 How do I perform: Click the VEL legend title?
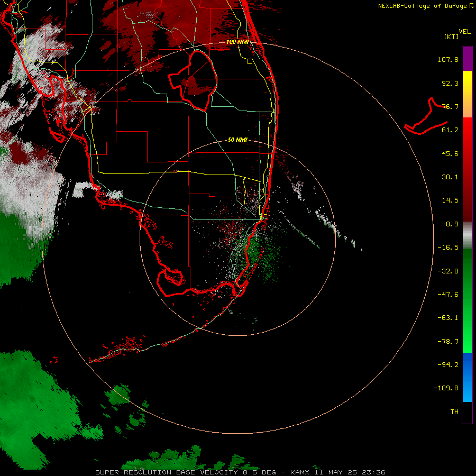point(464,32)
